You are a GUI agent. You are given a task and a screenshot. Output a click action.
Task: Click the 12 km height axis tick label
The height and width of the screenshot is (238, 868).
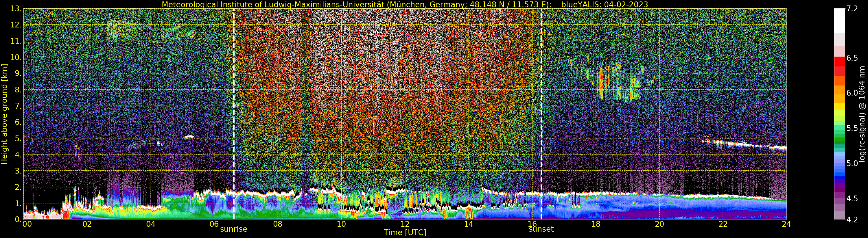tap(16, 25)
